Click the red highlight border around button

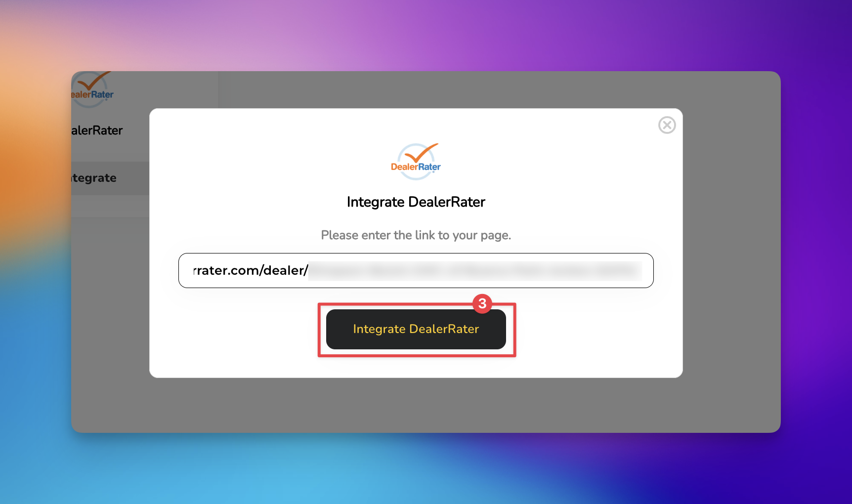pos(417,354)
